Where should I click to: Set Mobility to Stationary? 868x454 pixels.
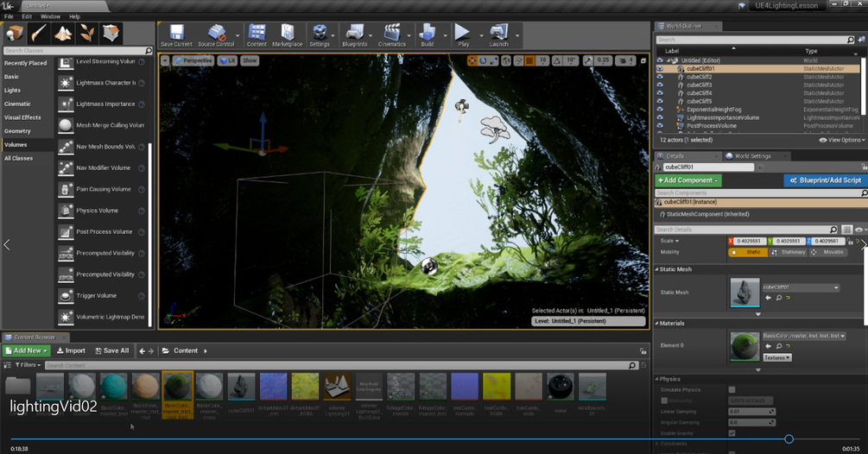pos(789,252)
